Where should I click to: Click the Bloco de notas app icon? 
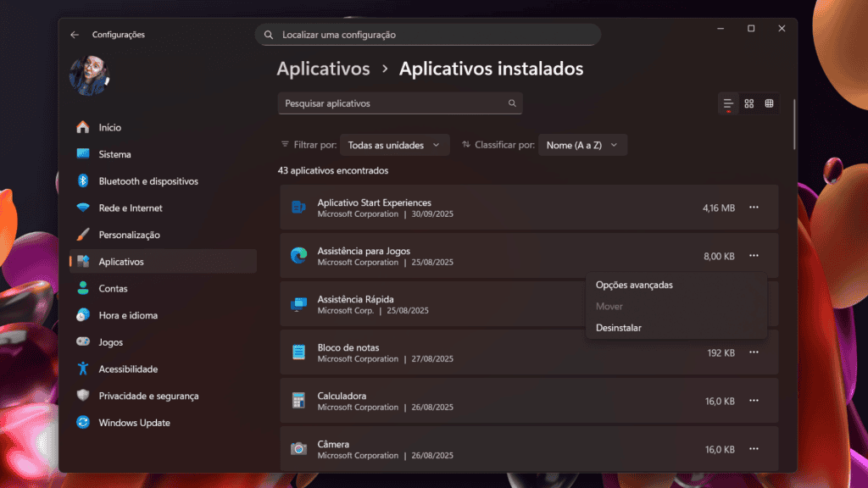coord(298,352)
